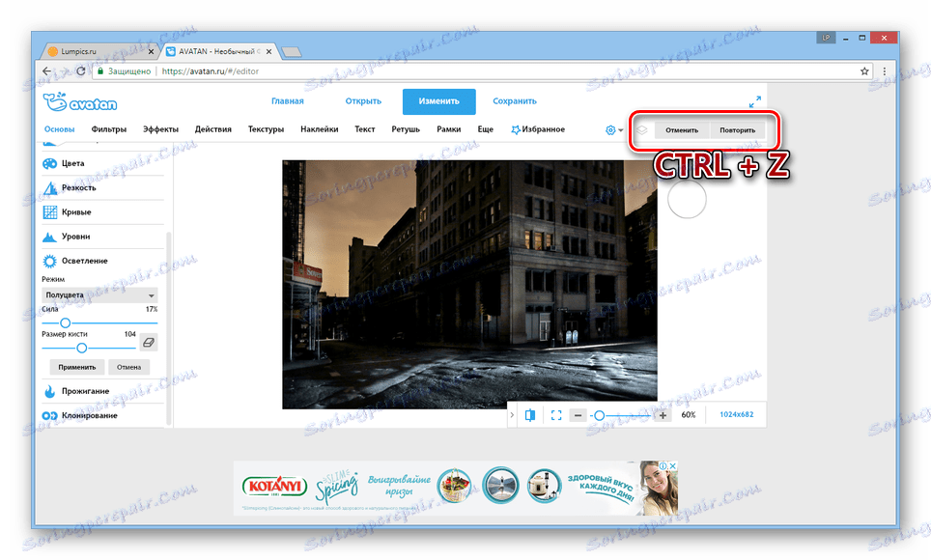
Task: Click the Отмена button
Action: point(128,367)
